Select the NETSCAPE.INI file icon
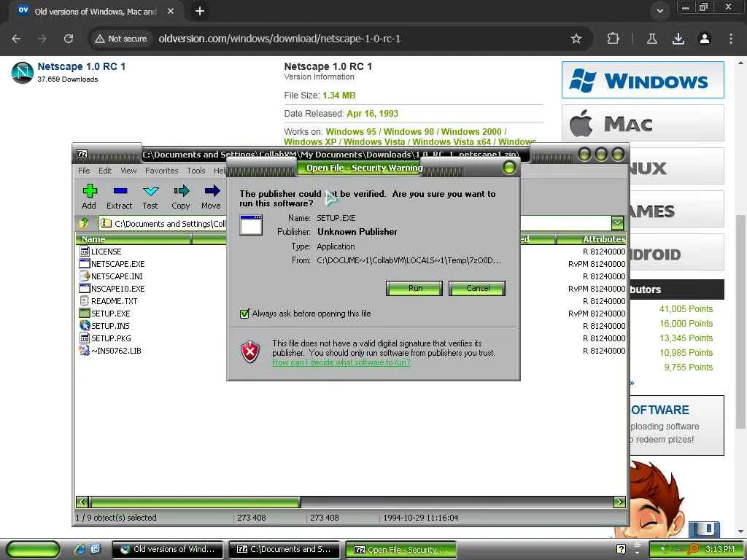Image resolution: width=747 pixels, height=560 pixels. coord(85,276)
